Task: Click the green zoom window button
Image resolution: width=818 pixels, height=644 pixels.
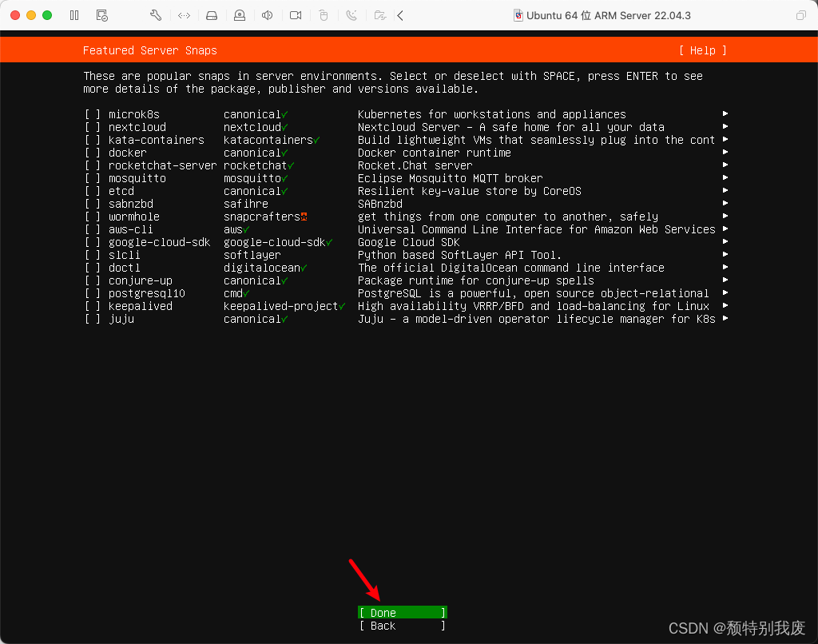Action: 47,16
